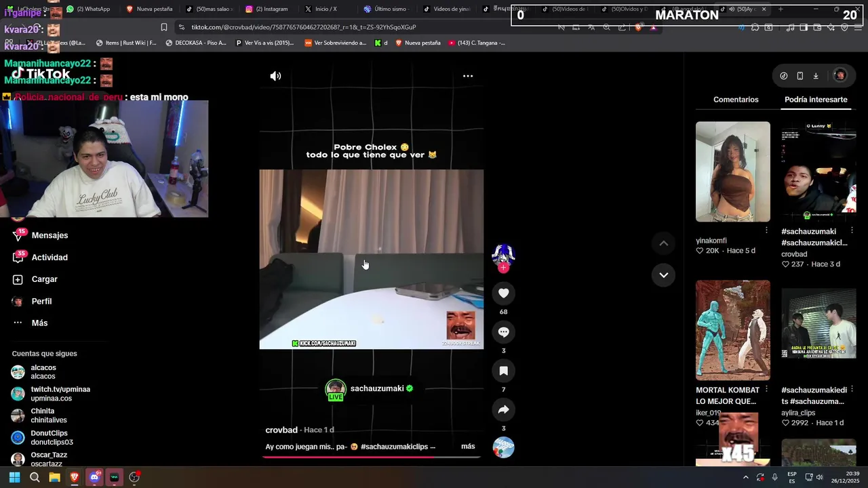
Task: Go to previous video with up chevron
Action: [663, 243]
